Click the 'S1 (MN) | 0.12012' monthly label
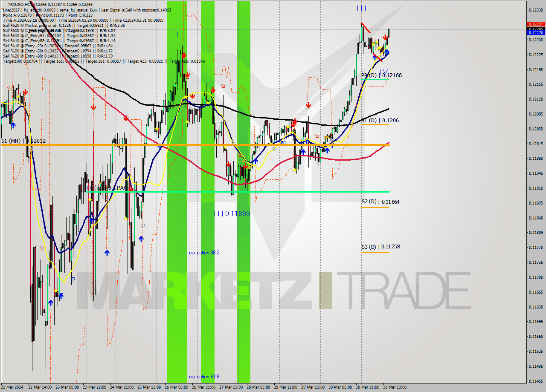The height and width of the screenshot is (392, 546). point(23,141)
